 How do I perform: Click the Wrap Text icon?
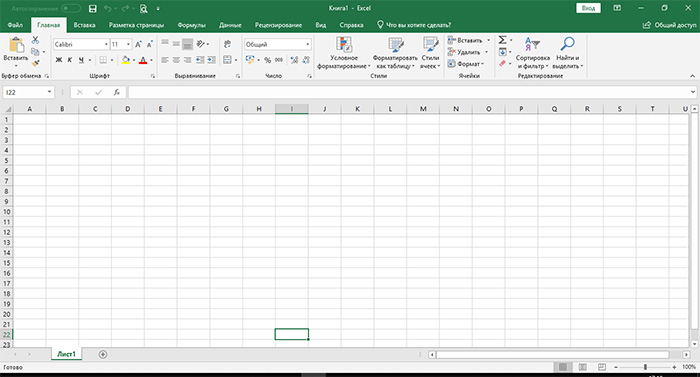[228, 44]
